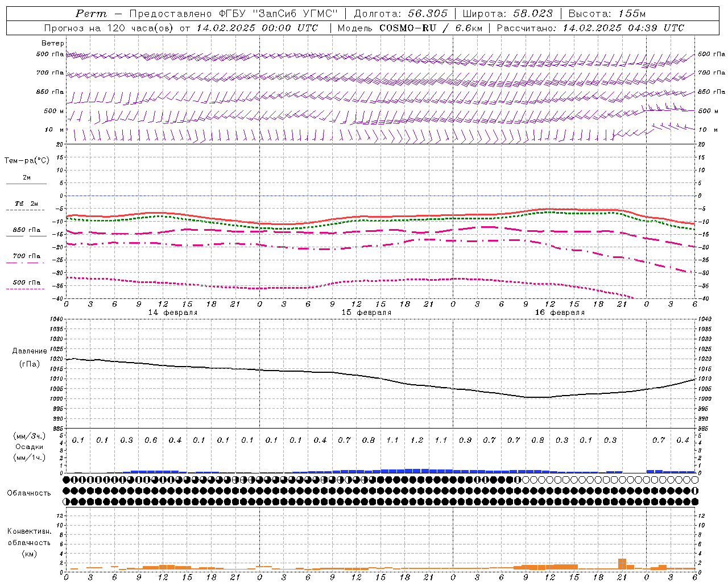The image size is (728, 582).
Task: Click the "Осадки" precipitation label
Action: (30, 446)
